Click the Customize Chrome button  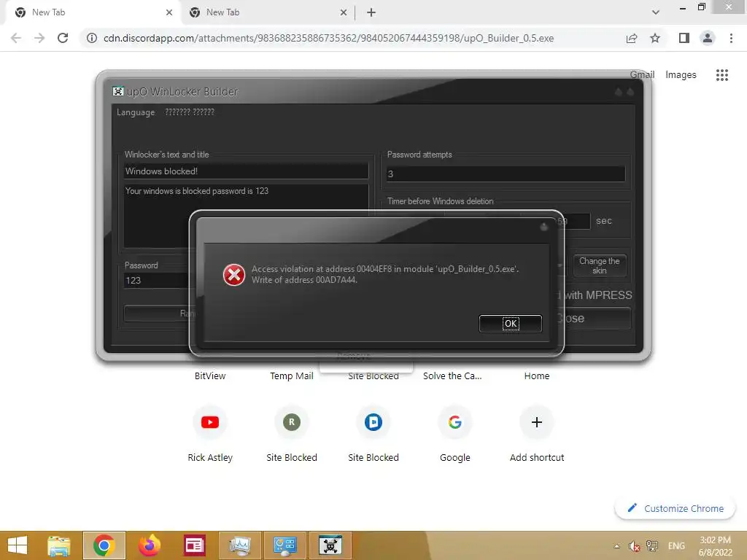(x=676, y=508)
